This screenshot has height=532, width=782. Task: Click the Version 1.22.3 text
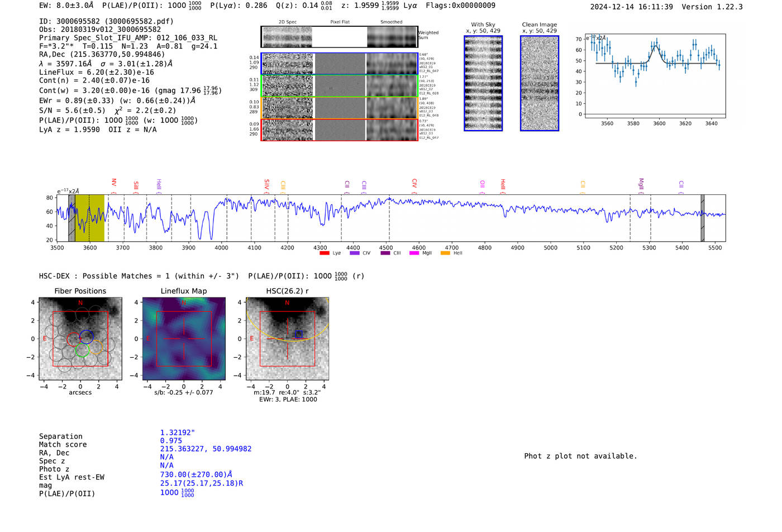tap(712, 7)
